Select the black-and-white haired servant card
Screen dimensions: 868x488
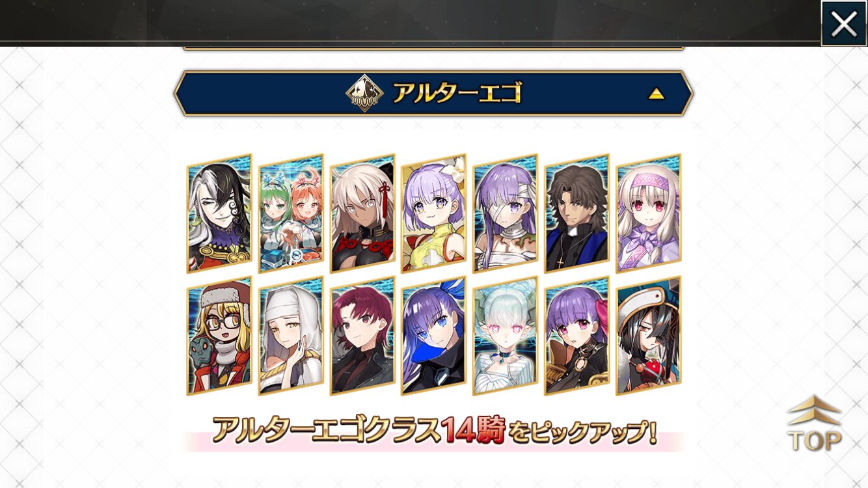click(219, 214)
